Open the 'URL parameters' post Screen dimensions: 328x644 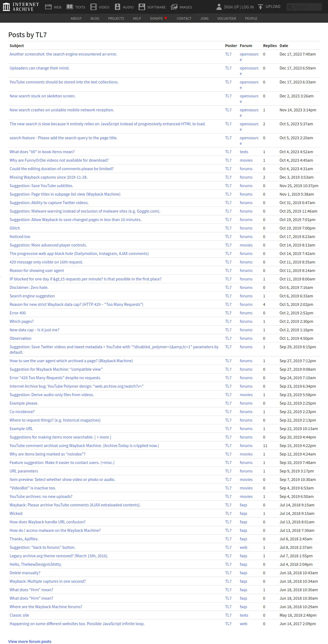pyautogui.click(x=24, y=471)
